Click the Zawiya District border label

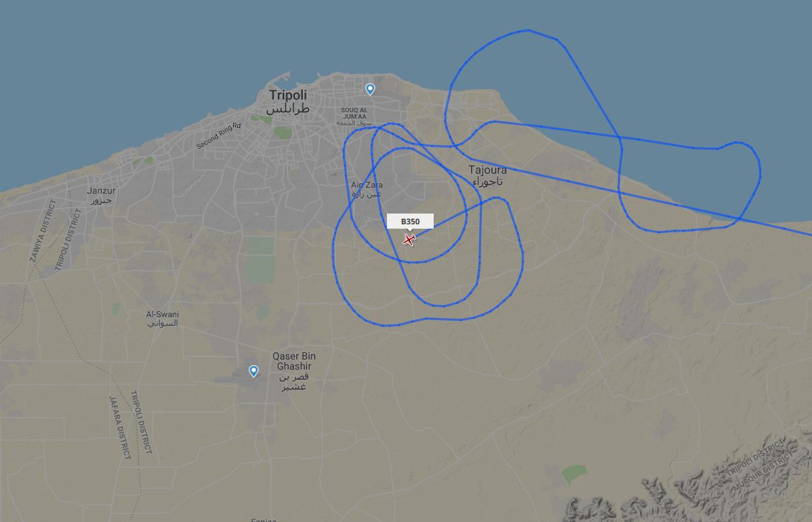coord(42,231)
